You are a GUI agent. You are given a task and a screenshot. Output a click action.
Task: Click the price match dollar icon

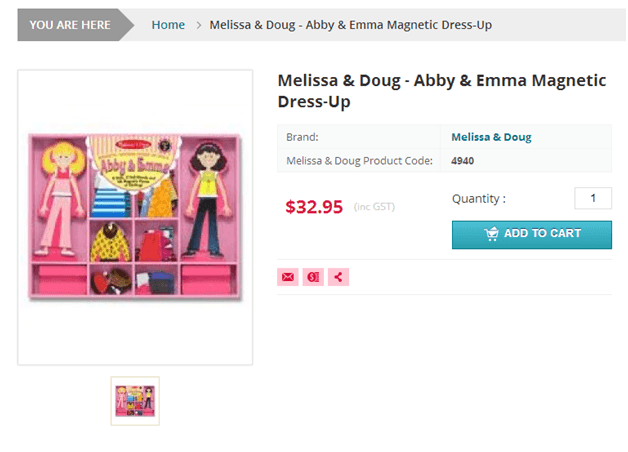tap(313, 277)
